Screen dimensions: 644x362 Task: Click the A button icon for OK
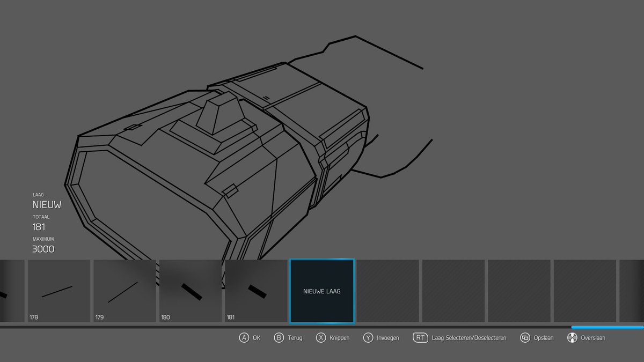pyautogui.click(x=244, y=338)
